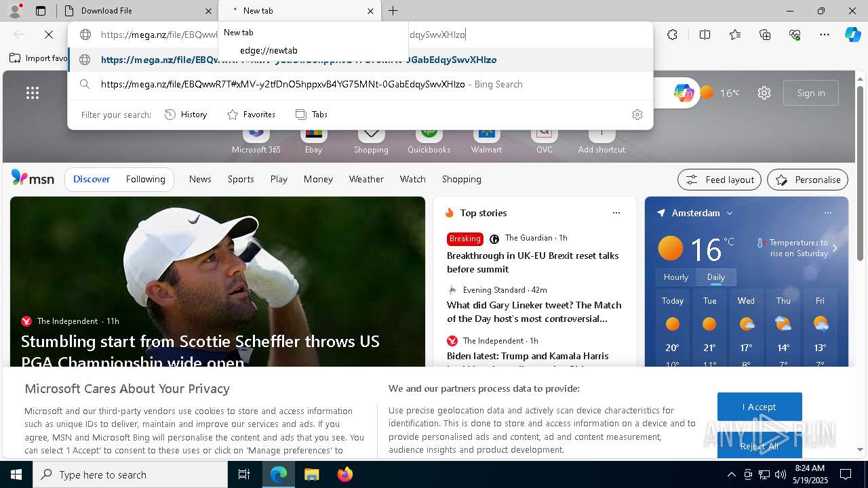Open a new browser tab with plus
This screenshot has width=868, height=488.
393,11
